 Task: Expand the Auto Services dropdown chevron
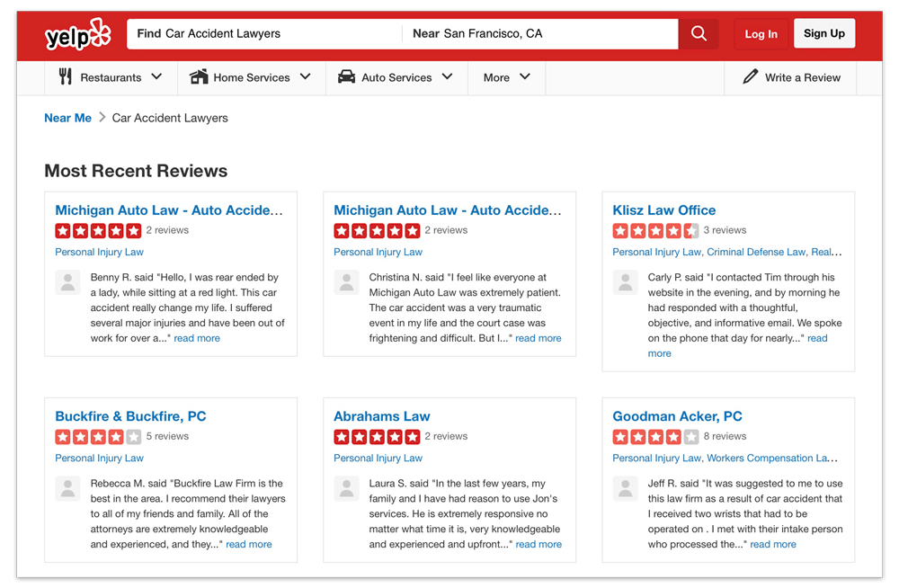tap(447, 76)
